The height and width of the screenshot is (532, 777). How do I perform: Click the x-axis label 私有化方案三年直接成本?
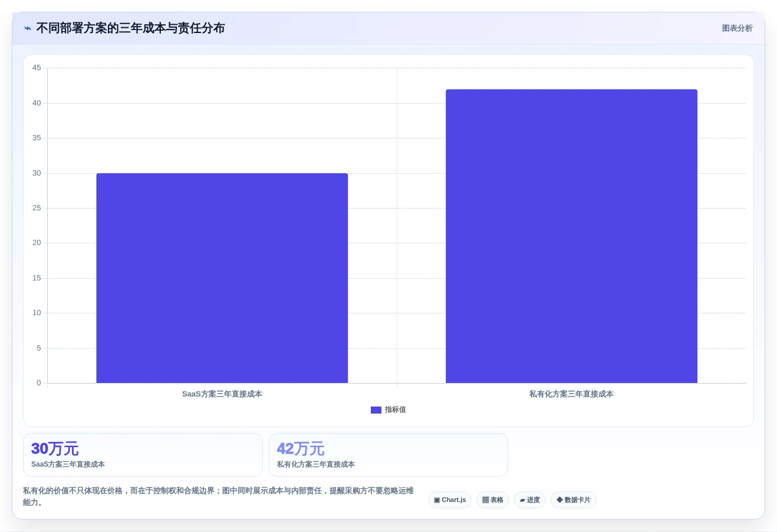(x=571, y=394)
